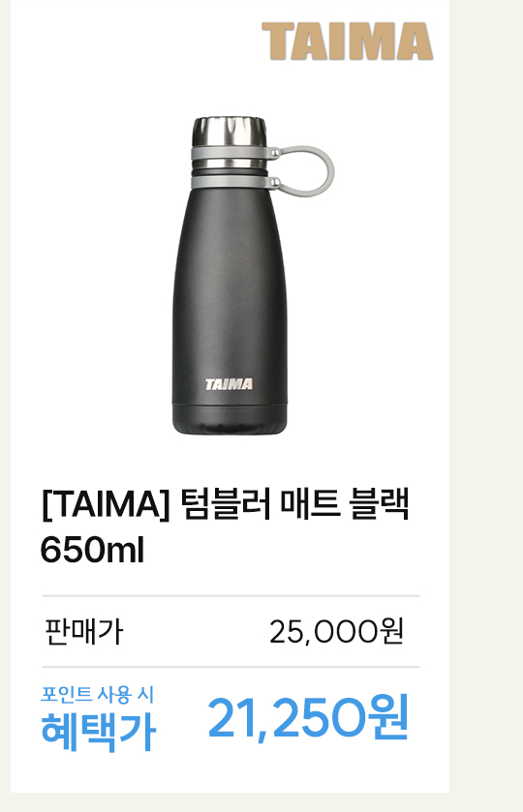Click the 판매가 label

click(x=84, y=631)
